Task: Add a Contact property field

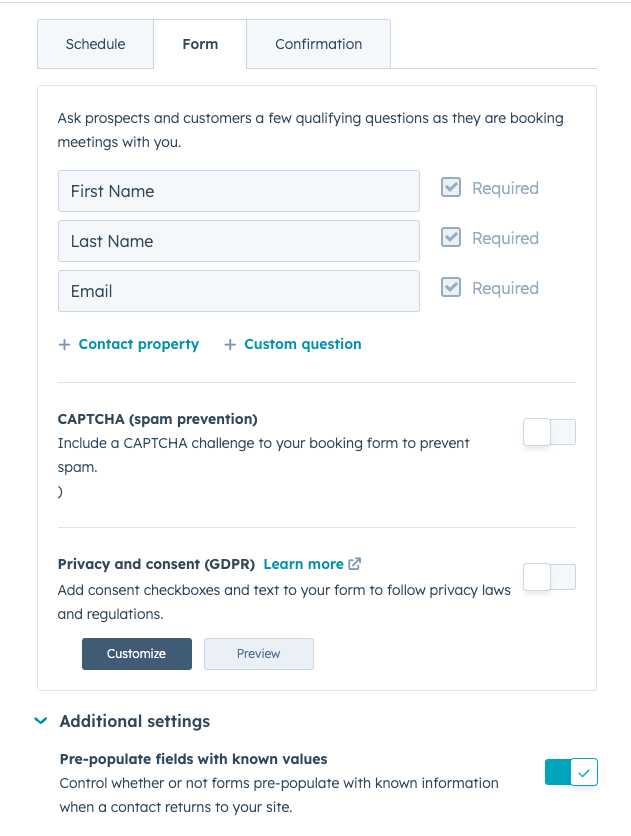Action: tap(138, 344)
